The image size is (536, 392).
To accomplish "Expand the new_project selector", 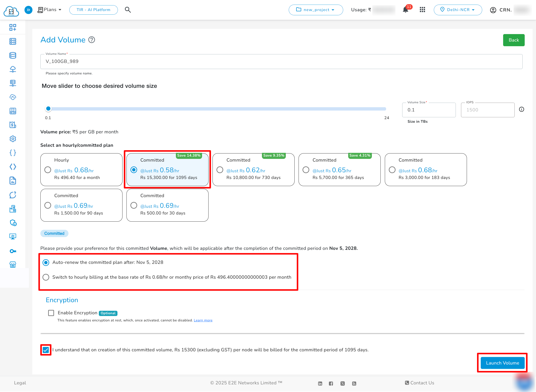I will pos(316,10).
